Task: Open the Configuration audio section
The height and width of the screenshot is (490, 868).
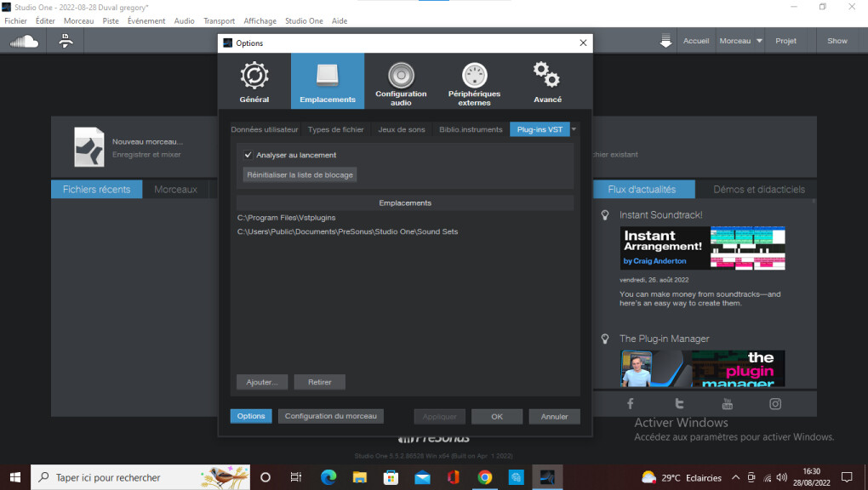Action: click(401, 82)
